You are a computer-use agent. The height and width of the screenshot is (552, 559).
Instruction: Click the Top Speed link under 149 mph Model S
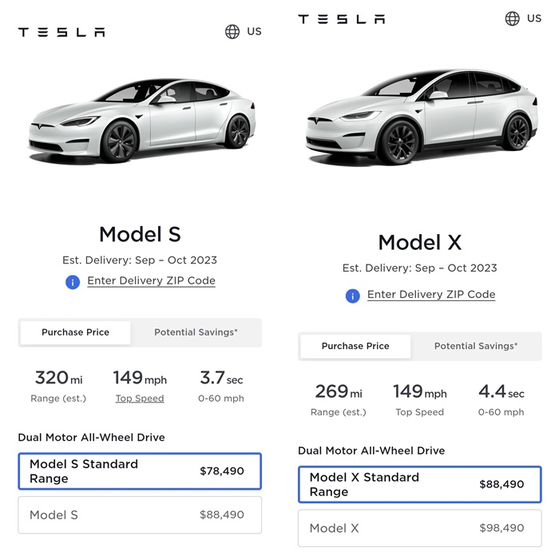[140, 398]
